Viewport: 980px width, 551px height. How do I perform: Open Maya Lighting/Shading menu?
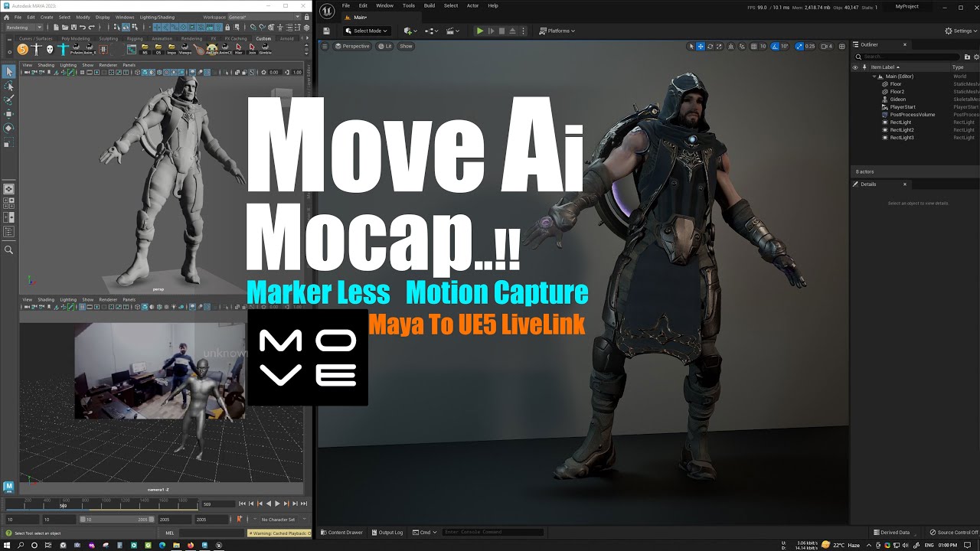[x=157, y=16]
